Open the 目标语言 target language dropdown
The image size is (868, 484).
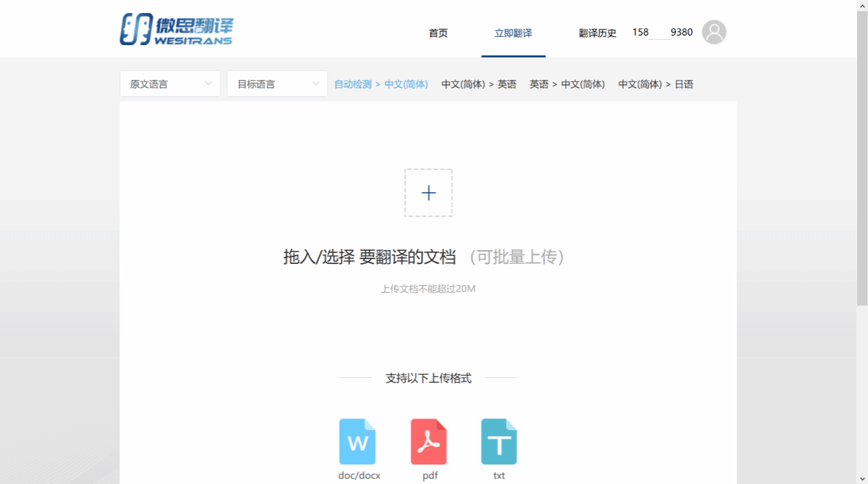(x=277, y=84)
